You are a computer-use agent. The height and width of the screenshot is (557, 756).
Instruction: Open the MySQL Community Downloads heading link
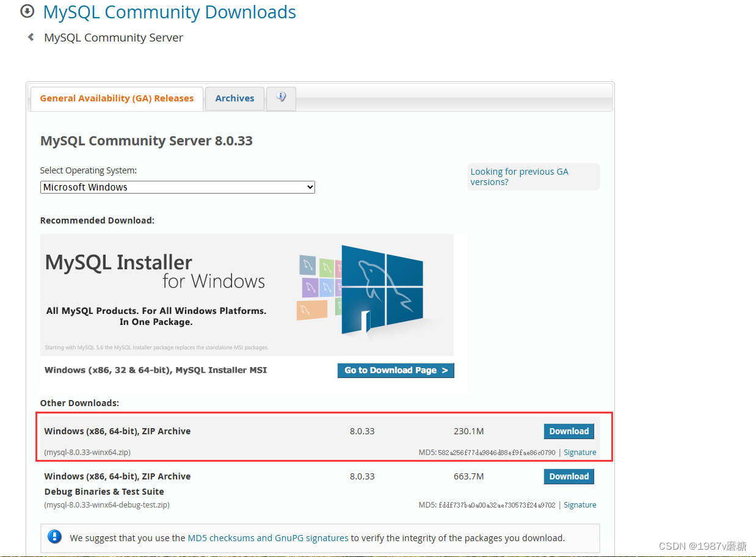coord(170,12)
